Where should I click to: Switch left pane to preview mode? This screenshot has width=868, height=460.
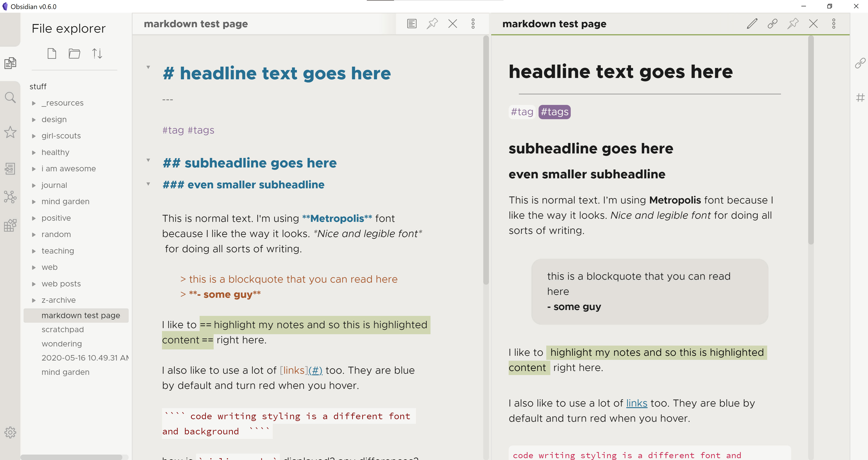(x=412, y=24)
